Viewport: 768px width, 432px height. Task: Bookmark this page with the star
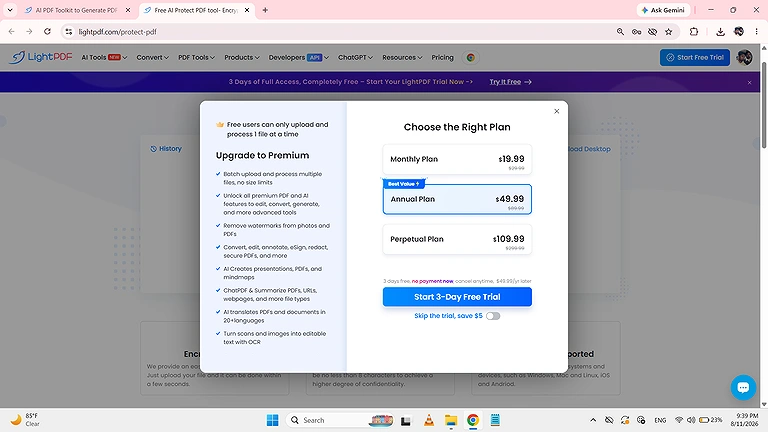tap(669, 32)
